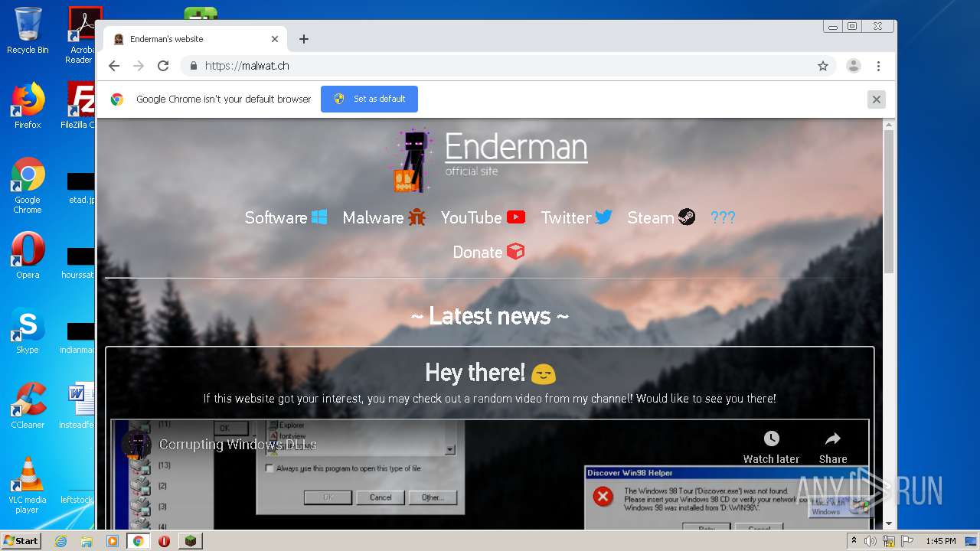
Task: Click the red YouTube play icon
Action: point(516,217)
